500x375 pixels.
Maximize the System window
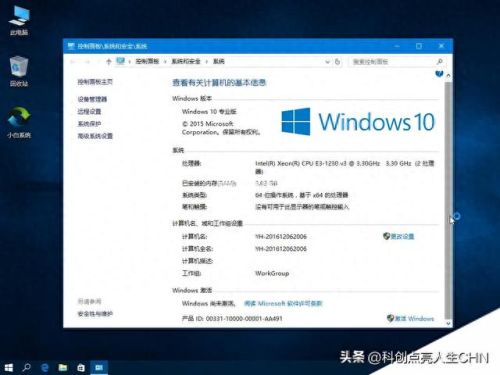419,46
